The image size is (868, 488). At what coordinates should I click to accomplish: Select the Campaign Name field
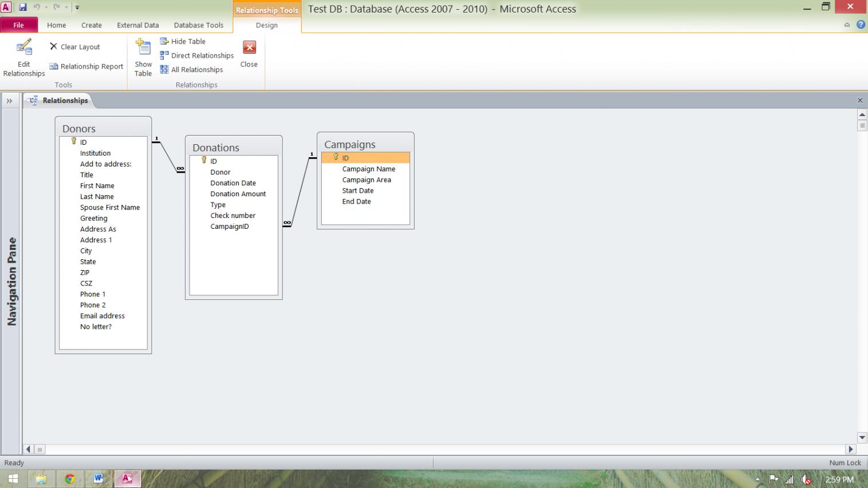pos(365,169)
